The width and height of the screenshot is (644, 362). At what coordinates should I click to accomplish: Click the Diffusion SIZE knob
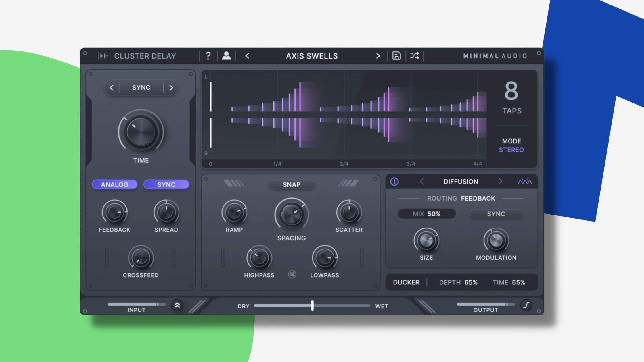(426, 240)
